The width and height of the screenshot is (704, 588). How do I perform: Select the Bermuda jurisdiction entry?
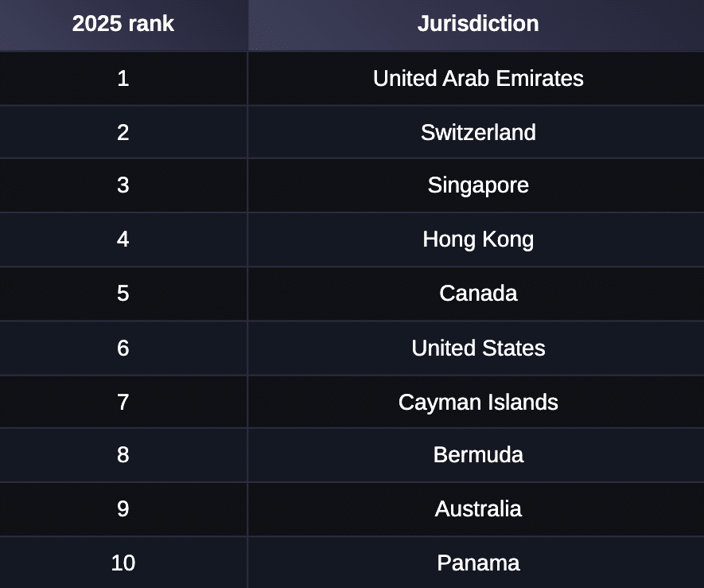pyautogui.click(x=478, y=455)
